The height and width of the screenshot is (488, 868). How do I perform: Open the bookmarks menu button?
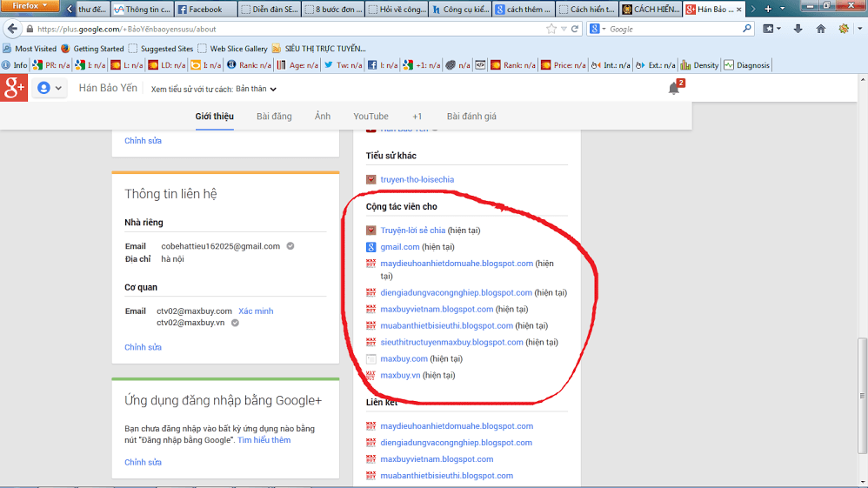(x=771, y=29)
